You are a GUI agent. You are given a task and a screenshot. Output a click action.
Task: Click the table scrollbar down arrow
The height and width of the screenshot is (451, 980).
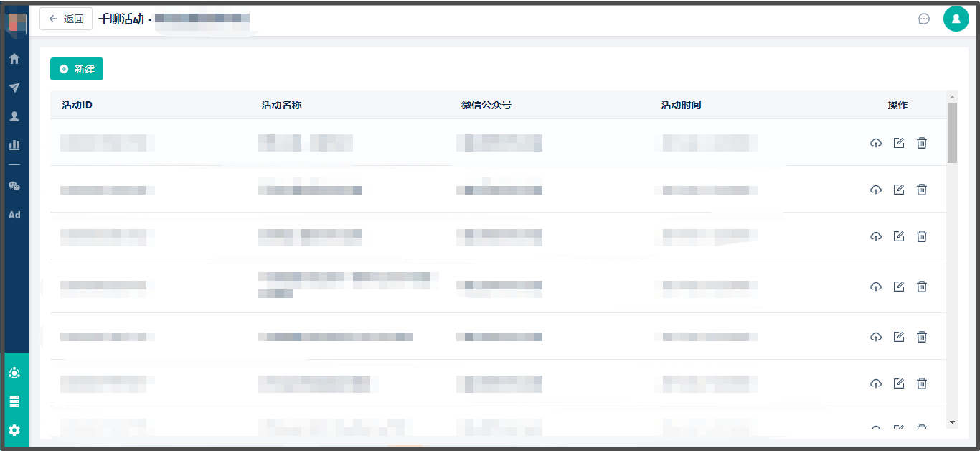click(x=953, y=422)
